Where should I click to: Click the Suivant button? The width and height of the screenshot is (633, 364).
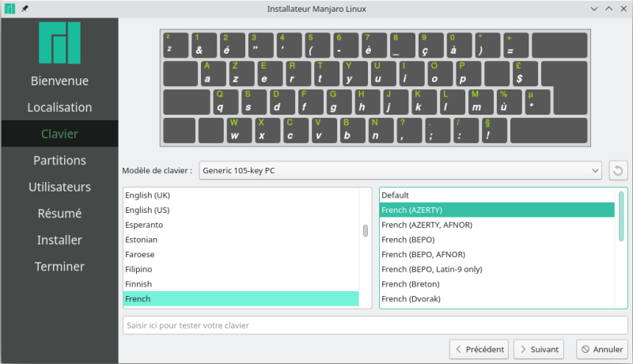(539, 349)
